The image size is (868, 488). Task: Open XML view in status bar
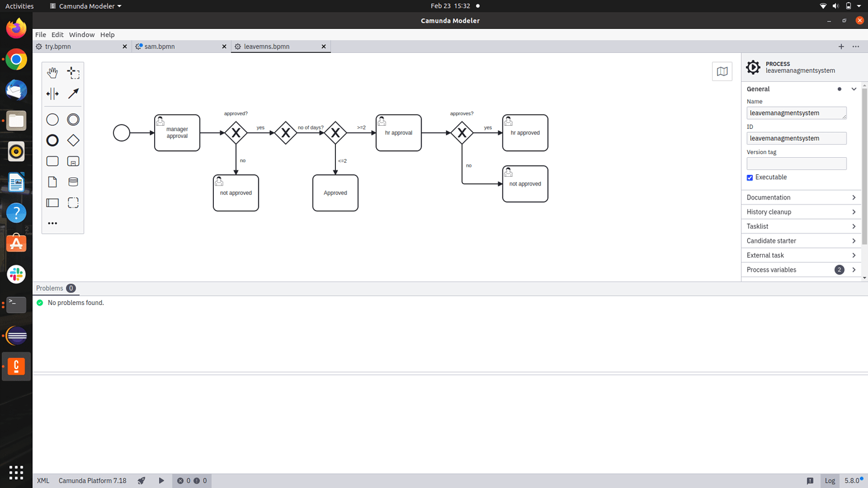pos(43,480)
